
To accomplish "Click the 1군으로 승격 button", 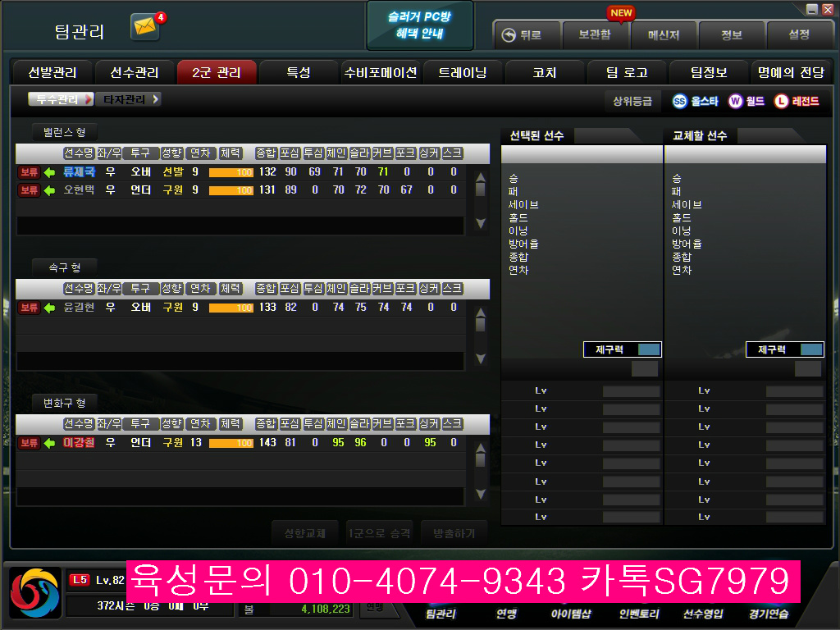I will pos(379,533).
